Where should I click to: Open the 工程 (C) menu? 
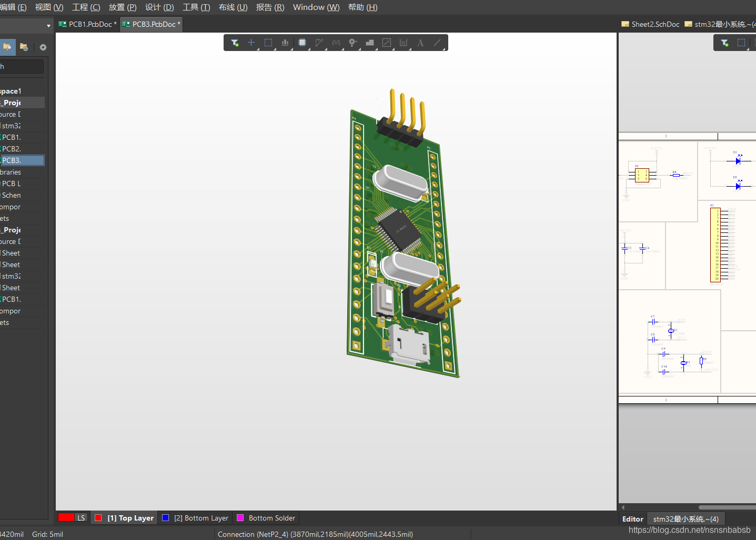86,7
